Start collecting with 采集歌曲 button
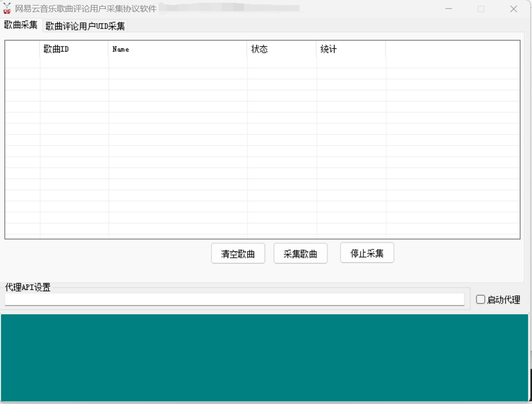The height and width of the screenshot is (404, 532). point(300,254)
